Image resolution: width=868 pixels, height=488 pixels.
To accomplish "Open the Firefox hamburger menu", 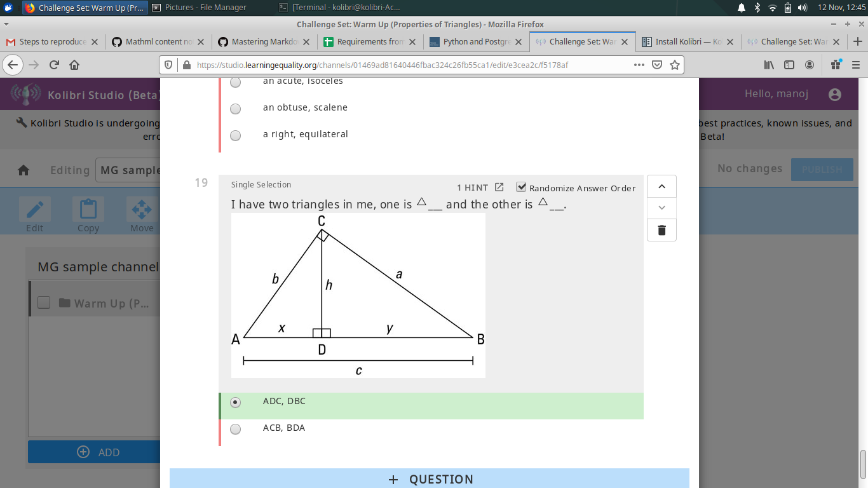I will (856, 64).
